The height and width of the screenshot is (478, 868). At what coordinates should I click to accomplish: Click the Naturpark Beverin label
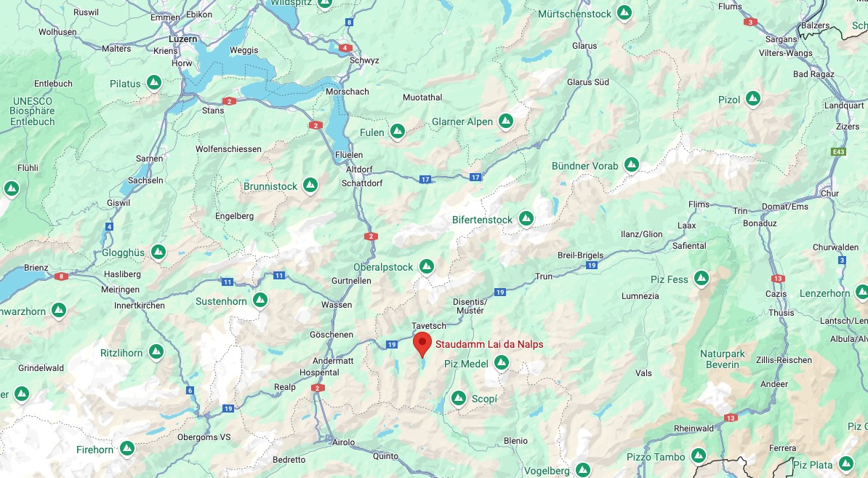(723, 359)
